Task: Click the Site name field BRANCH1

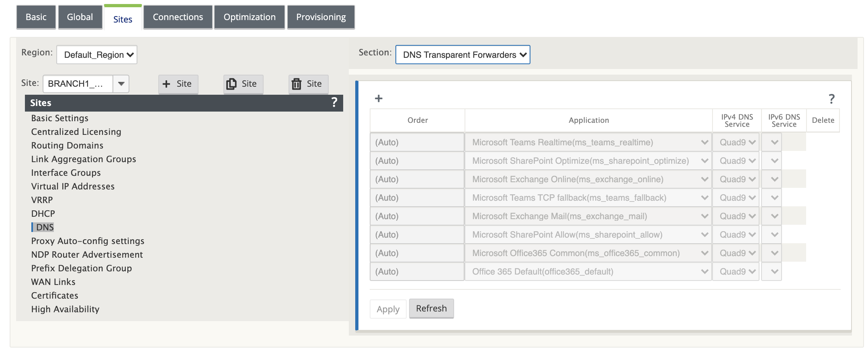Action: coord(78,84)
